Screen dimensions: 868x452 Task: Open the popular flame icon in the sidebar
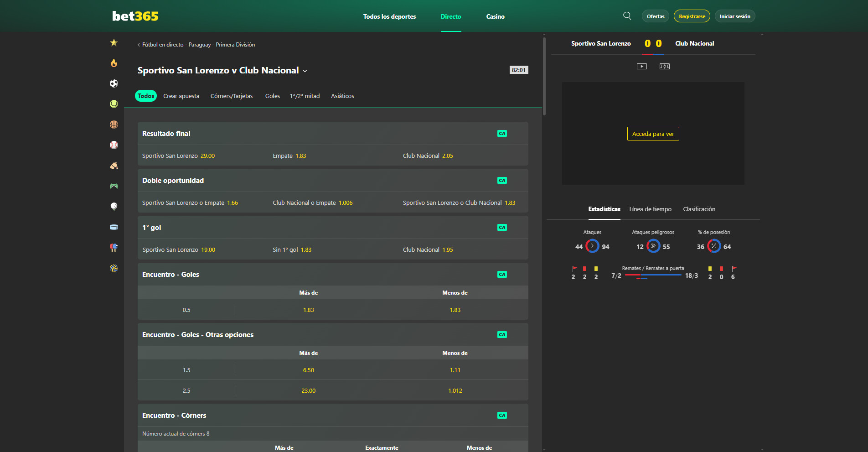[114, 63]
